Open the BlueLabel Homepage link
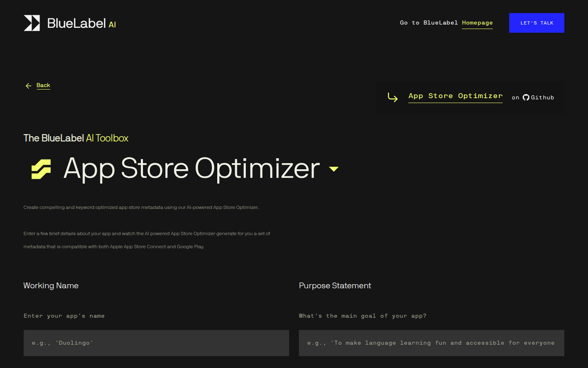Image resolution: width=588 pixels, height=368 pixels. click(x=477, y=23)
